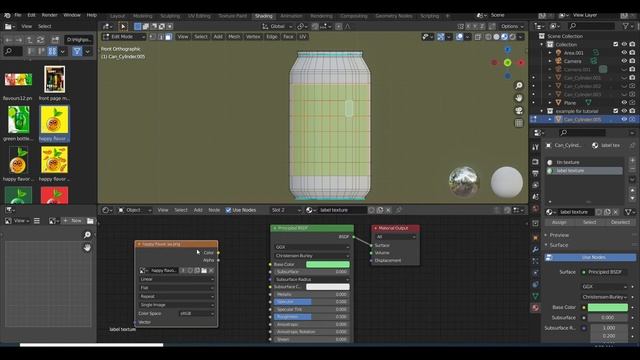Click the image editor zoom magnifier icon
The width and height of the screenshot is (640, 360).
87,235
